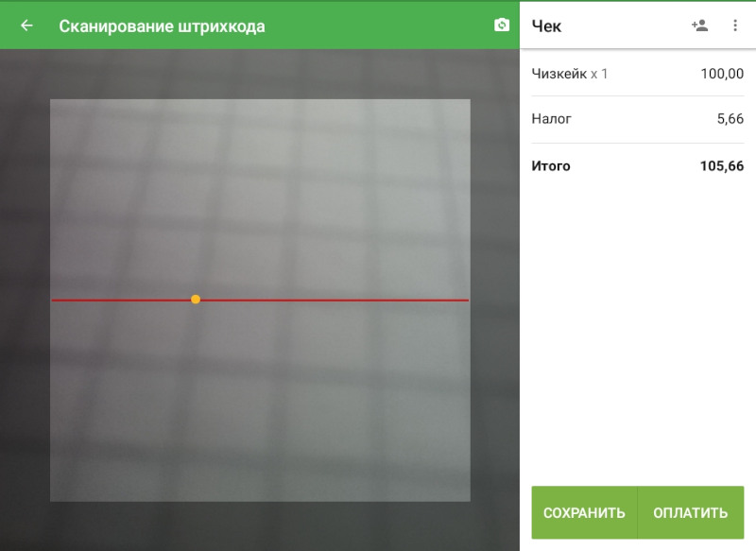Tap the back arrow on scanner screen
This screenshot has height=551, width=756.
pyautogui.click(x=25, y=26)
